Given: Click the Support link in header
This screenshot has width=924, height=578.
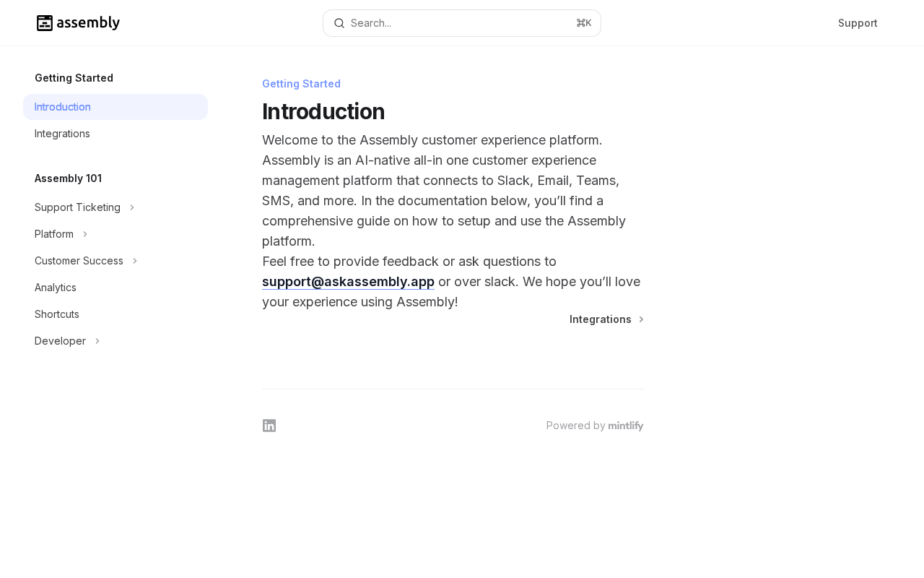Looking at the screenshot, I should (x=858, y=23).
